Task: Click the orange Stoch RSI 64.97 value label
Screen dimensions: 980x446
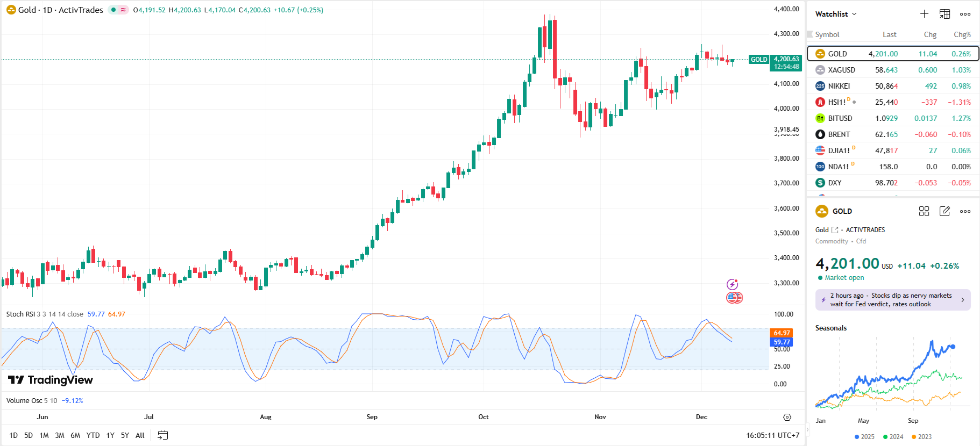Action: pos(782,333)
